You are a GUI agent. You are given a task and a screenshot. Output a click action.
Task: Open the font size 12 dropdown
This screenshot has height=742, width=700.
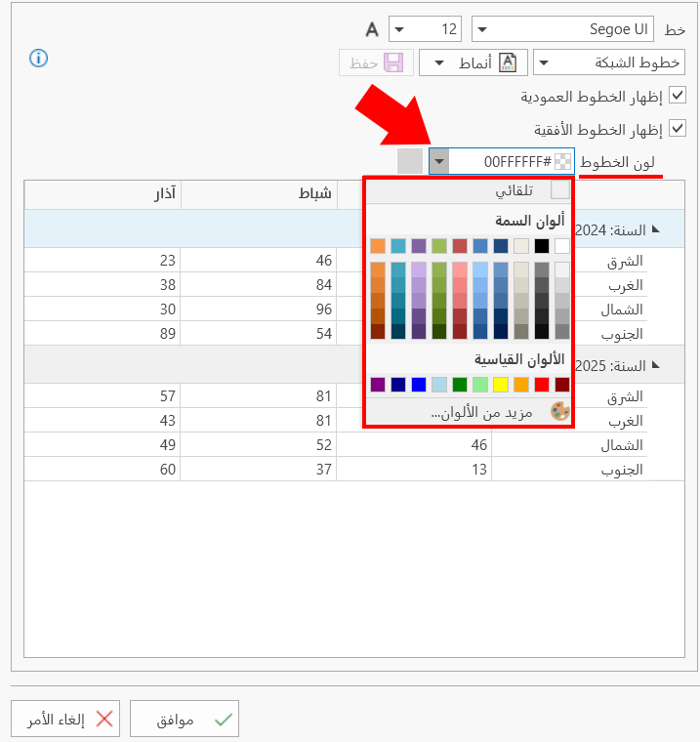425,29
